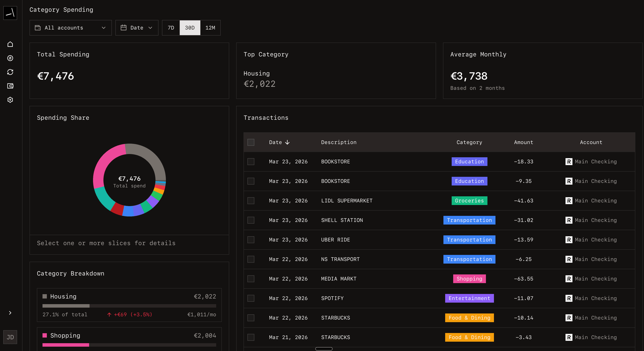Select the LIDL SUPERMARKET transaction checkbox

(251, 201)
